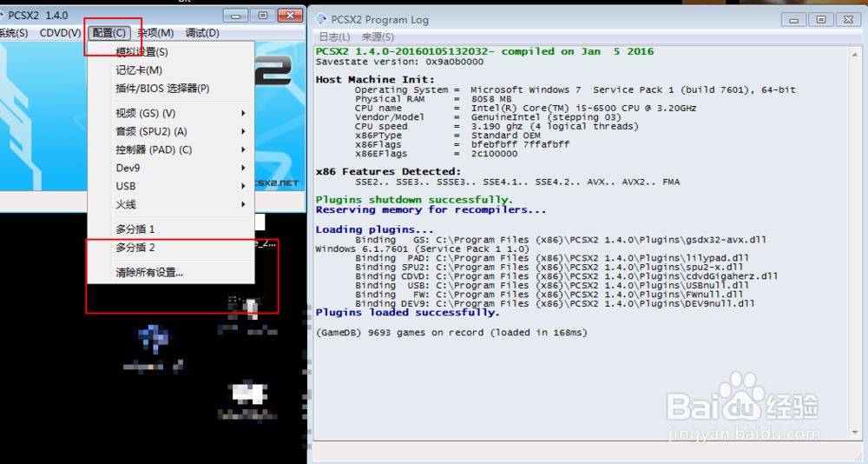
Task: Open the 系统(S) menu in PCSX2
Action: pyautogui.click(x=13, y=33)
